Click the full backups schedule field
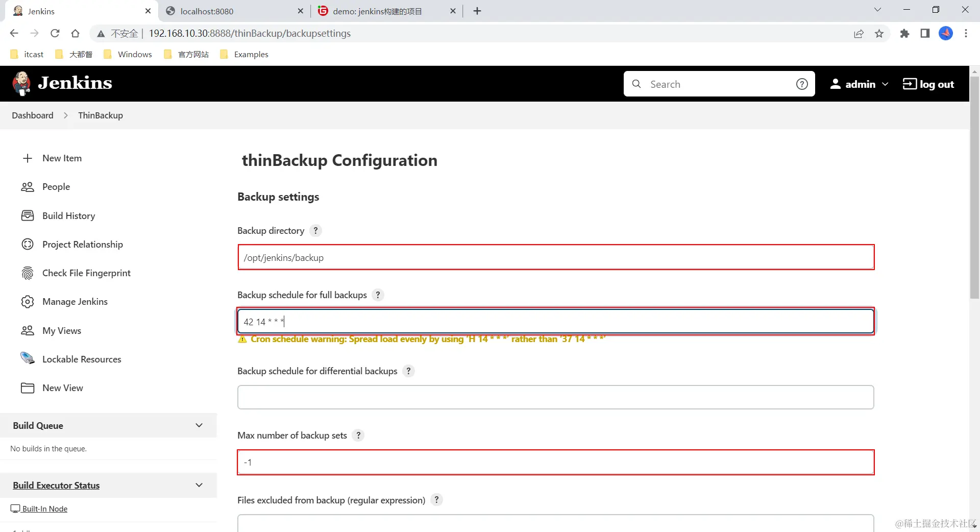 point(555,321)
